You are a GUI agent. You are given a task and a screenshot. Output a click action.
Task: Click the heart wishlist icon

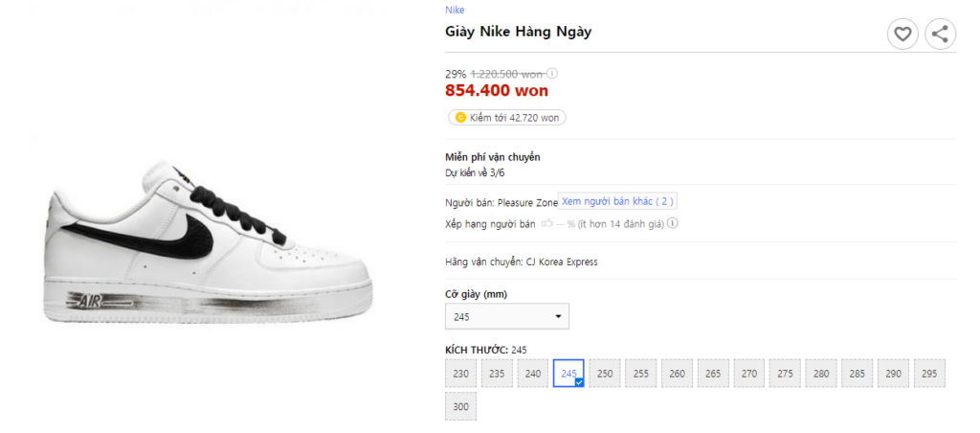(902, 35)
